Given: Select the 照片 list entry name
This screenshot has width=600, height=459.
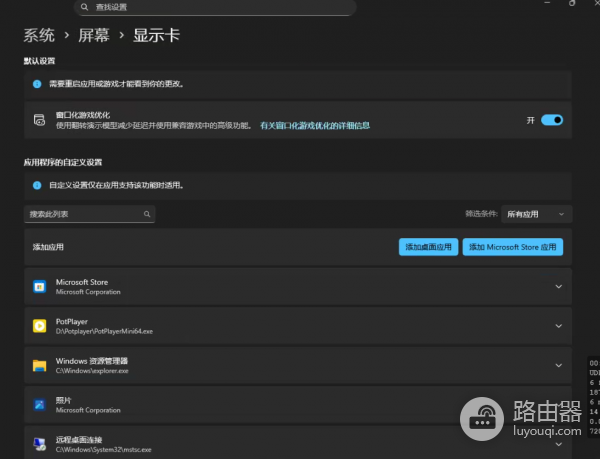Looking at the screenshot, I should (64, 400).
